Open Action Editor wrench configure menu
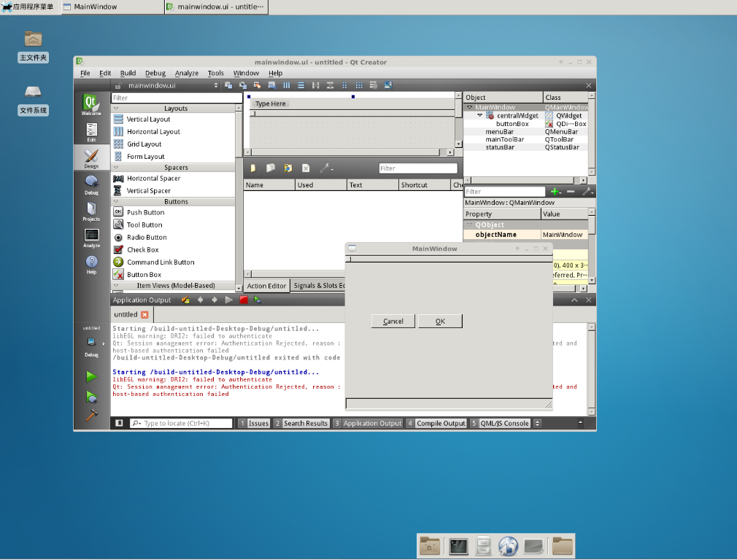The image size is (737, 560). (326, 168)
